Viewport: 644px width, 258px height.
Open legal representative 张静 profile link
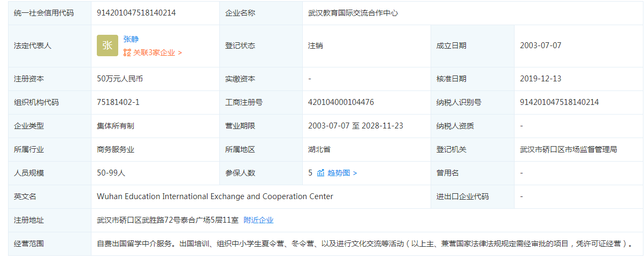point(131,39)
